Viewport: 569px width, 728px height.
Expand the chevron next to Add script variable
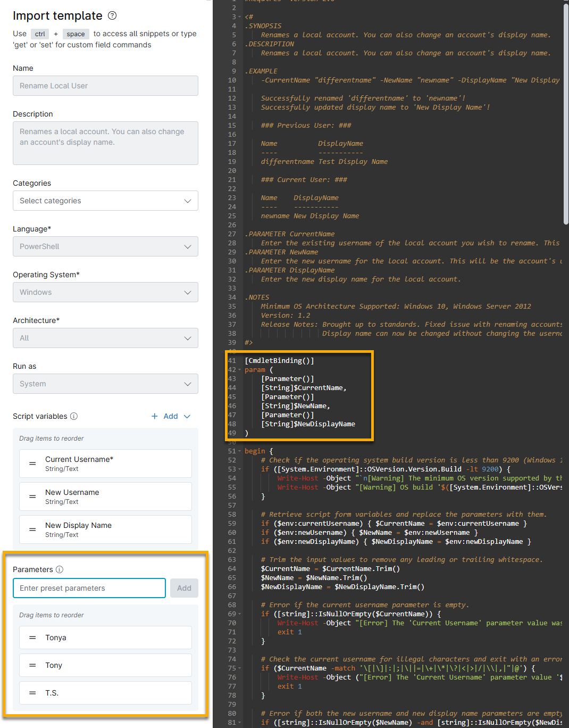click(187, 416)
